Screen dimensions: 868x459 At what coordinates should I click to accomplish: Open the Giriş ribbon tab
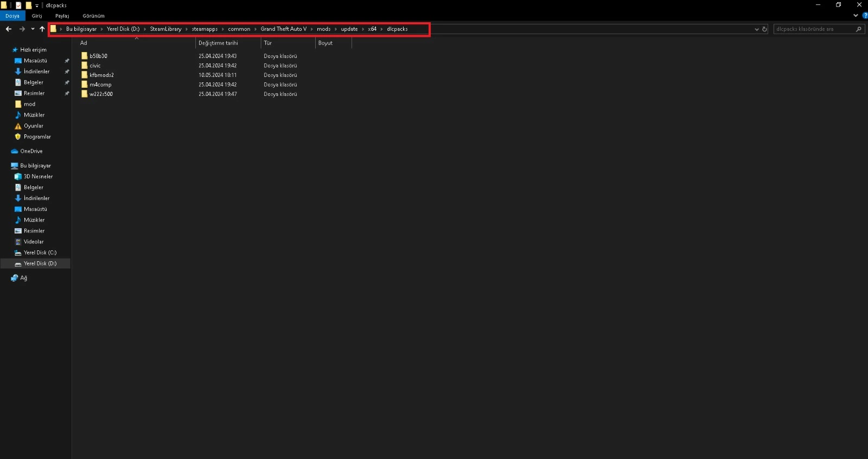pos(37,16)
